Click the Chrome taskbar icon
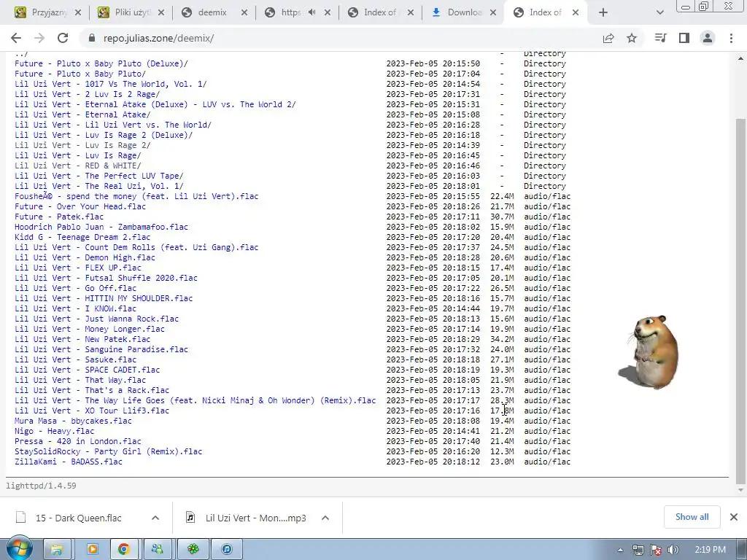The image size is (747, 560). click(124, 549)
